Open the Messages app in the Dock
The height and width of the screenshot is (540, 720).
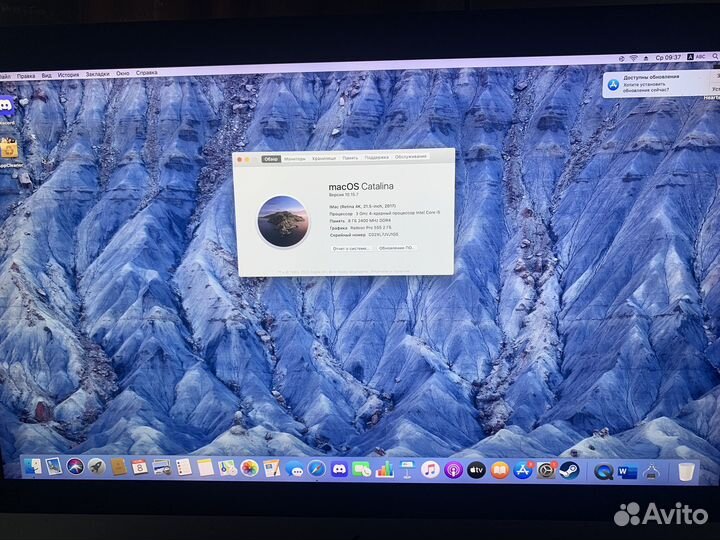(x=294, y=469)
